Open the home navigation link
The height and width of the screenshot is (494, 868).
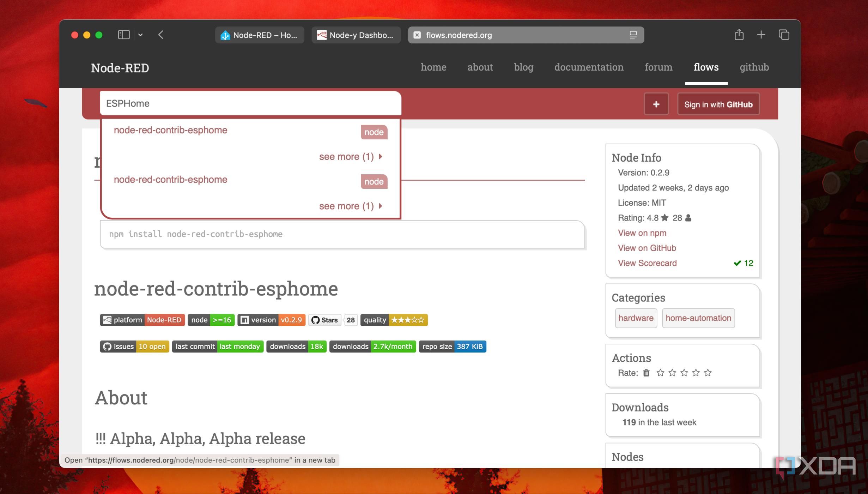click(x=433, y=67)
